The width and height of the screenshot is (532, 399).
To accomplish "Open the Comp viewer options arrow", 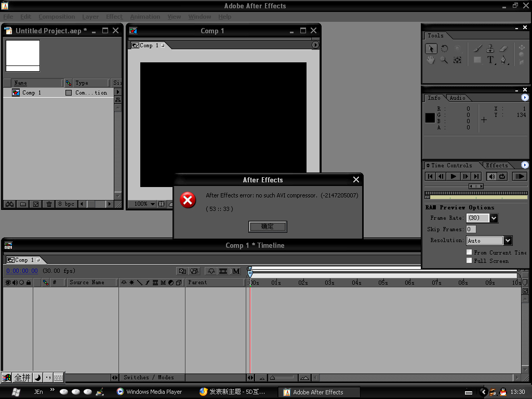I will click(x=315, y=45).
